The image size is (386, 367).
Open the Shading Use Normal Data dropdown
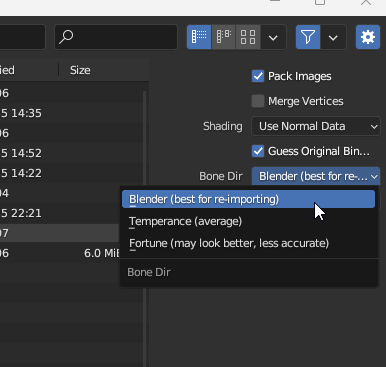pos(316,126)
